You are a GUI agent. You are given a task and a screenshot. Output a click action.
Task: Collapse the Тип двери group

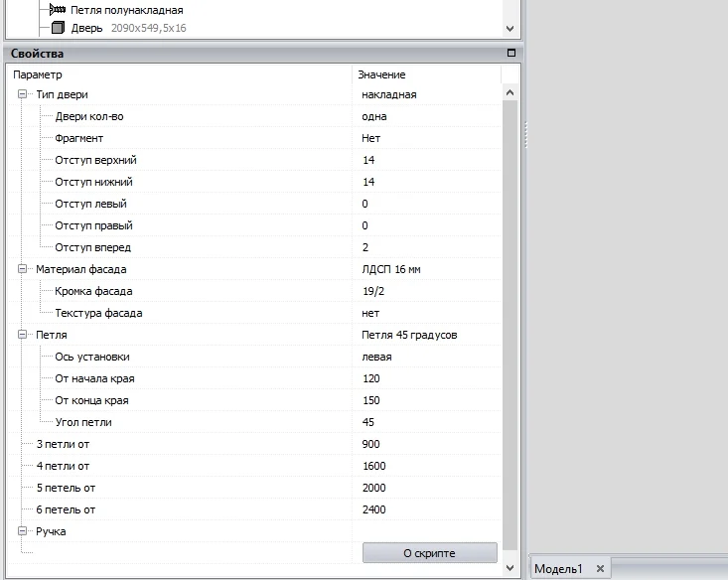click(x=22, y=94)
